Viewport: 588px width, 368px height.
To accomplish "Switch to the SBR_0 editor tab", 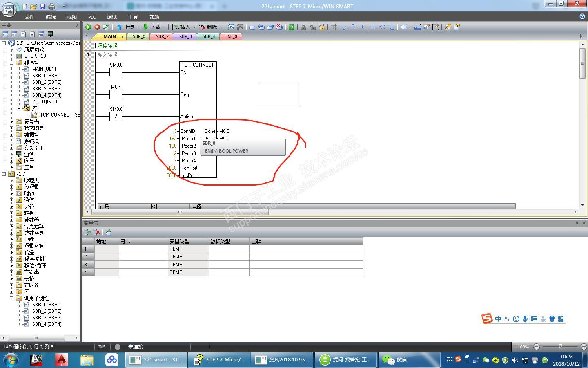I will (139, 36).
